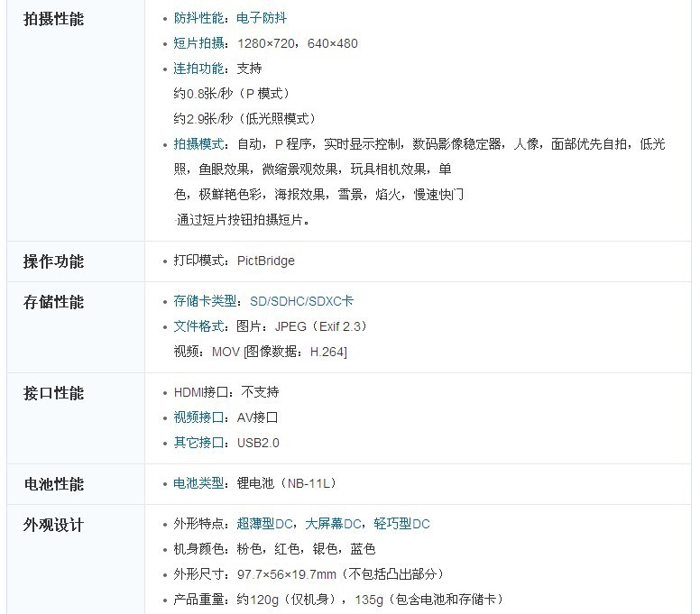700x614 pixels.
Task: Click the 图片：JPEG（Exif 2.3） text
Action: pos(302,326)
